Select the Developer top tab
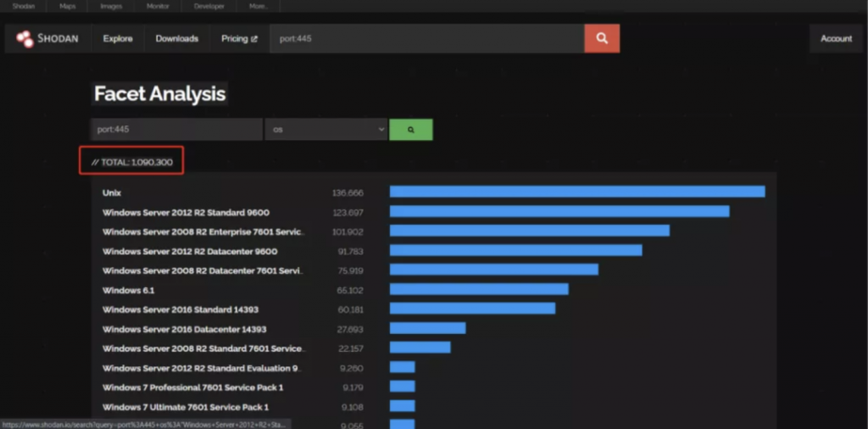The height and width of the screenshot is (429, 868). pyautogui.click(x=209, y=7)
